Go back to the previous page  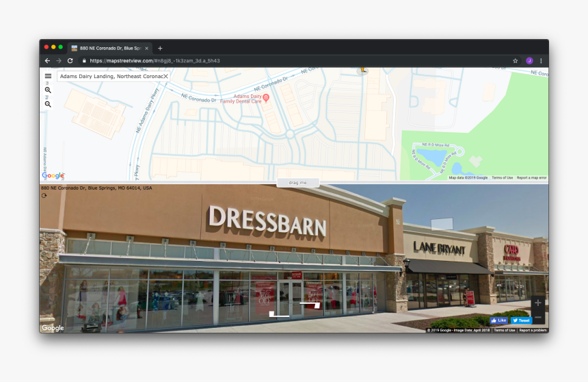(48, 60)
